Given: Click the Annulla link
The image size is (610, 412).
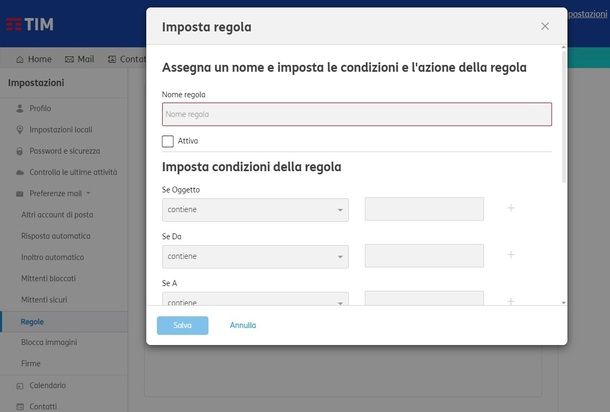Looking at the screenshot, I should click(243, 325).
